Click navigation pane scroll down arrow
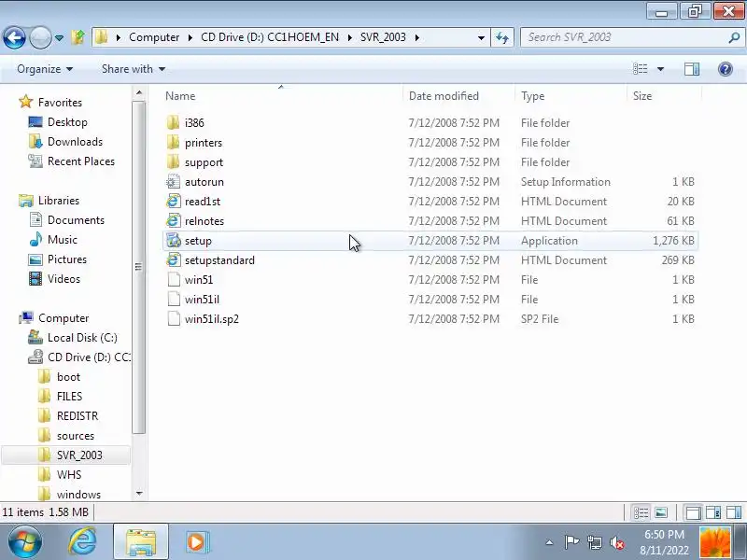 [139, 494]
